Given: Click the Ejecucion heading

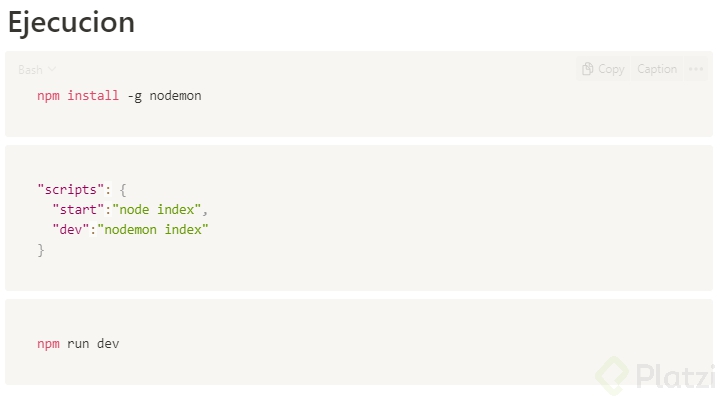Looking at the screenshot, I should pyautogui.click(x=71, y=22).
